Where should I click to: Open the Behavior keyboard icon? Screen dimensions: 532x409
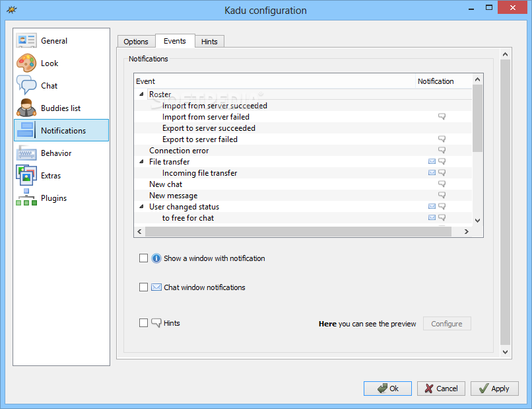click(x=26, y=153)
